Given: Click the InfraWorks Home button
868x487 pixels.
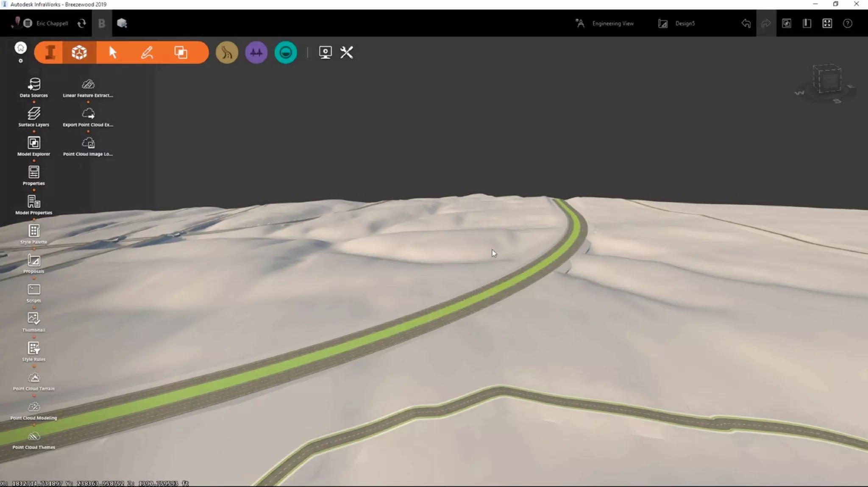Looking at the screenshot, I should pos(20,48).
